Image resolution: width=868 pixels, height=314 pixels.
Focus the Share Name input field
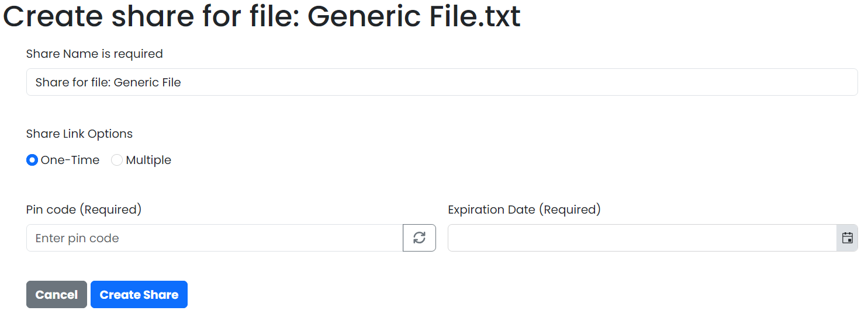pyautogui.click(x=442, y=82)
